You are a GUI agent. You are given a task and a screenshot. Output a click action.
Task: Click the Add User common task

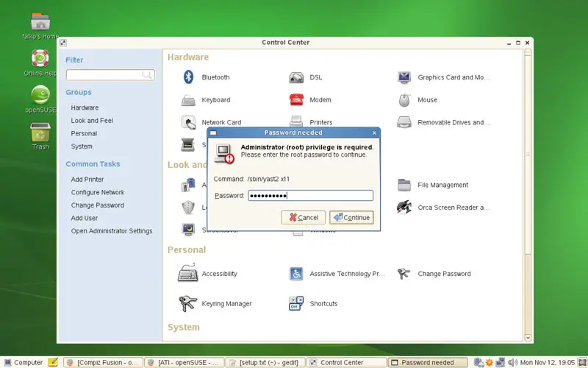click(x=85, y=218)
